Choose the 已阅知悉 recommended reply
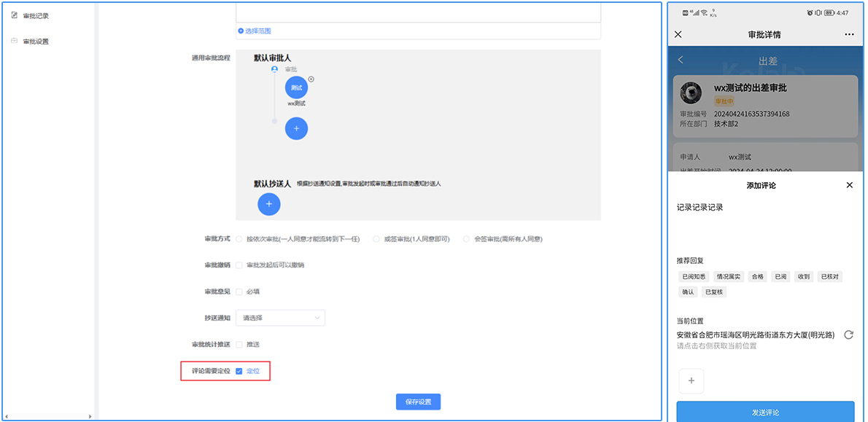 [x=692, y=276]
